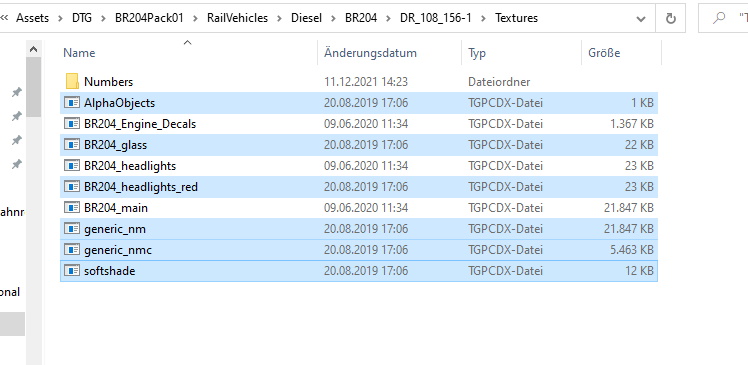Select the generic_nmc file icon
The width and height of the screenshot is (748, 365).
[72, 250]
